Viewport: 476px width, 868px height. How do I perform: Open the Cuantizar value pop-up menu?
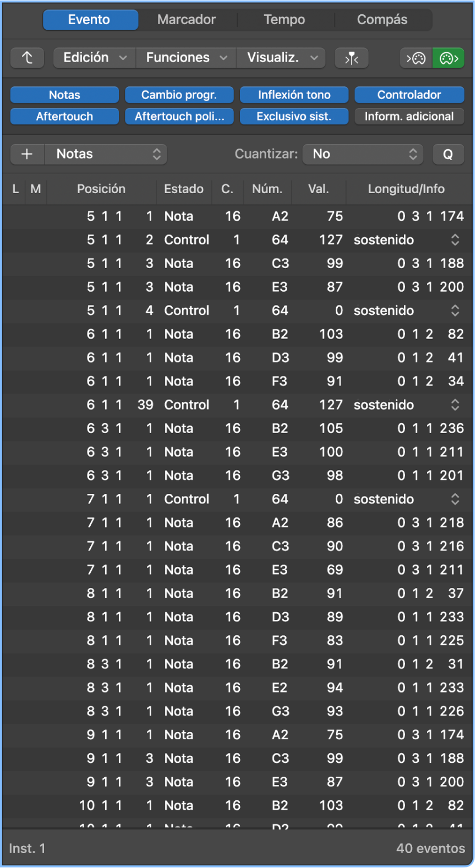click(363, 154)
